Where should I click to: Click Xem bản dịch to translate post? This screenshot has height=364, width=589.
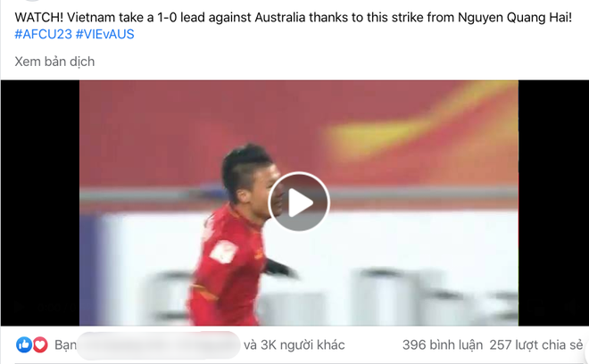click(54, 62)
